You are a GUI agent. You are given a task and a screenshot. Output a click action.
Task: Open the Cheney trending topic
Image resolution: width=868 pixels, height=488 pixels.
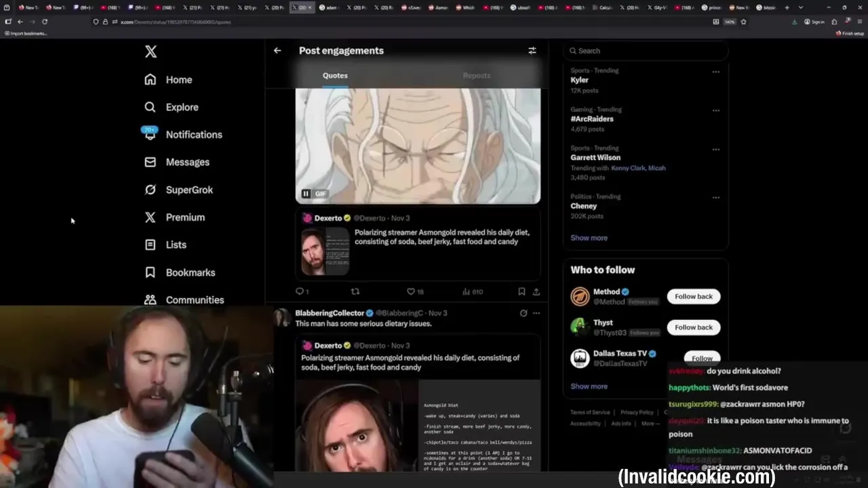[x=584, y=206]
